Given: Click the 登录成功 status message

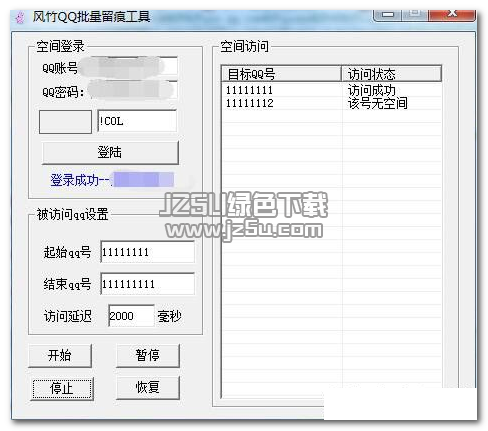Looking at the screenshot, I should (x=112, y=180).
